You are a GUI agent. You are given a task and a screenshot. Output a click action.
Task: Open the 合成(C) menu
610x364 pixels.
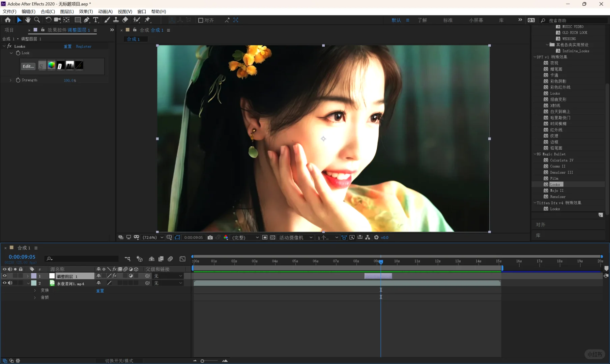coord(48,11)
